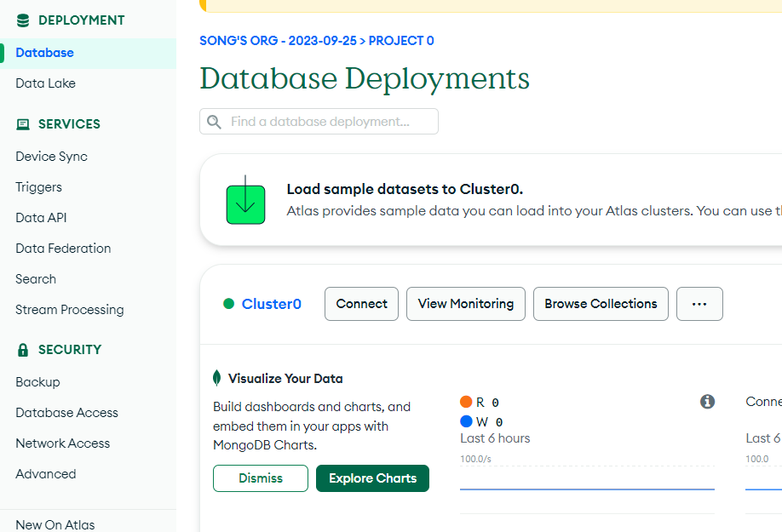Open the Cluster0 more options ellipsis menu
The image size is (782, 532).
point(699,304)
